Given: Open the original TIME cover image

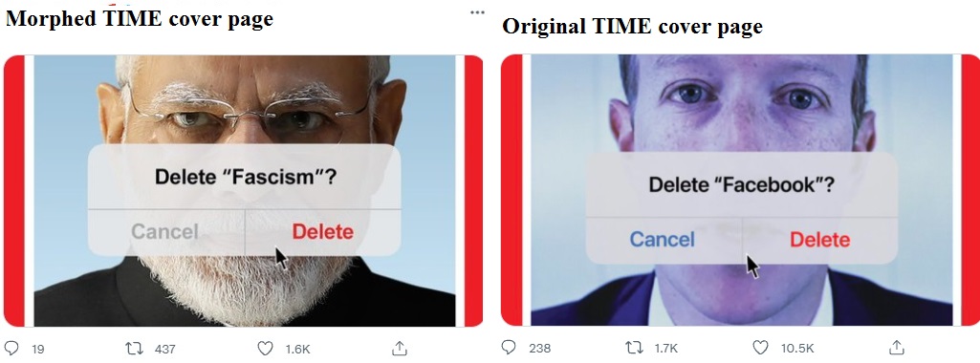Looking at the screenshot, I should [741, 190].
